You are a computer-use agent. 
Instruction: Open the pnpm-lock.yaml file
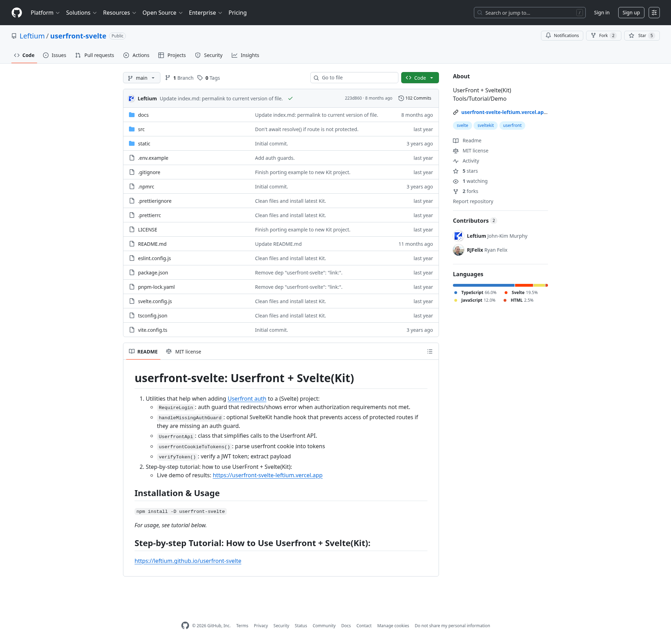pyautogui.click(x=156, y=287)
